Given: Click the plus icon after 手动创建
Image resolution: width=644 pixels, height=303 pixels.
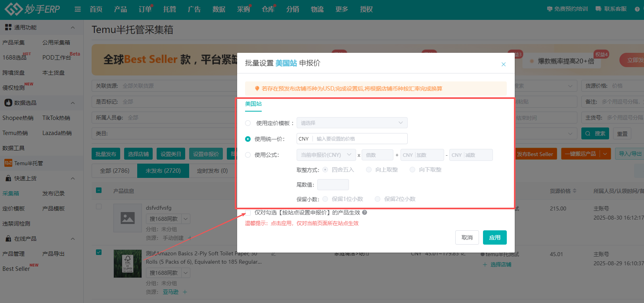Looking at the screenshot, I should 190,238.
